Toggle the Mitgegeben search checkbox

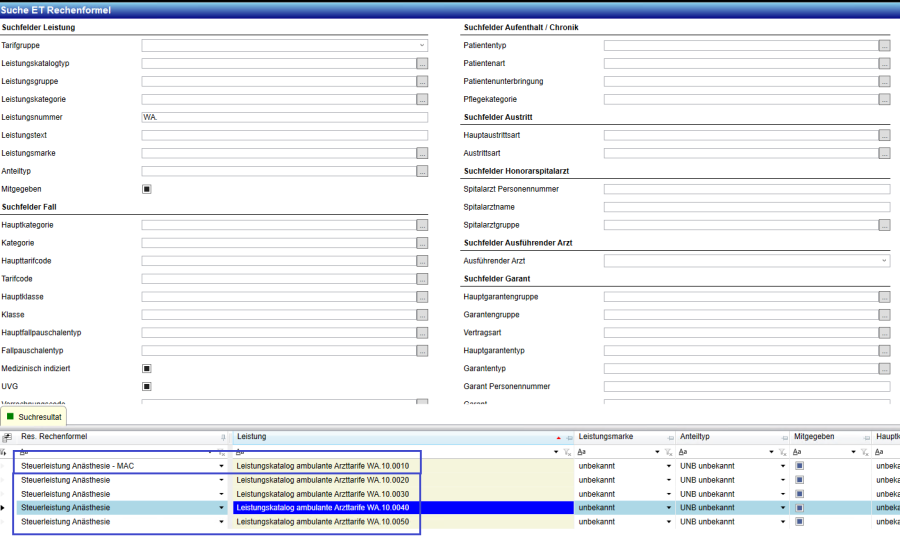point(146,189)
